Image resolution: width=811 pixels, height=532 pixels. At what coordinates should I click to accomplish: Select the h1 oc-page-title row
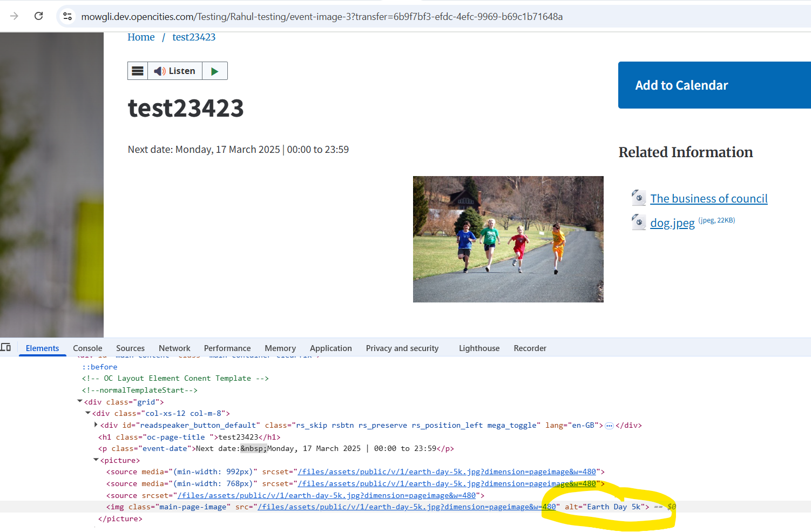pyautogui.click(x=190, y=437)
